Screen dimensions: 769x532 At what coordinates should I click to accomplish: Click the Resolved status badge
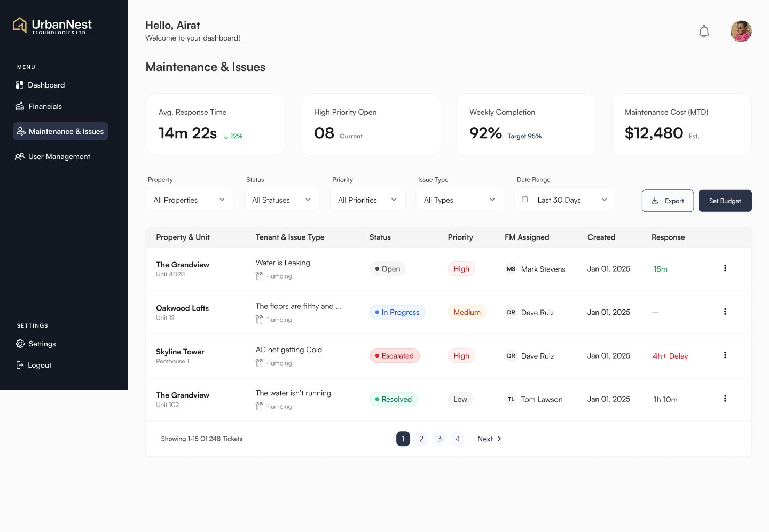tap(394, 399)
